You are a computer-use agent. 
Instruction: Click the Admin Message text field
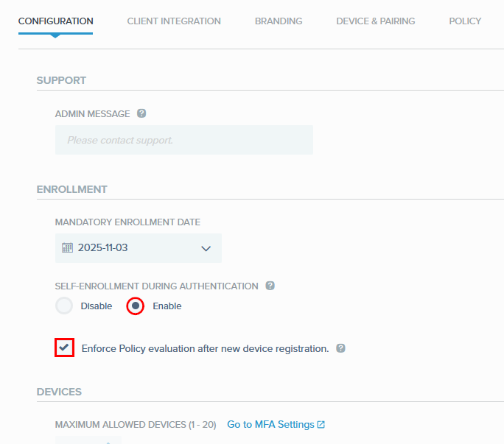pos(183,140)
